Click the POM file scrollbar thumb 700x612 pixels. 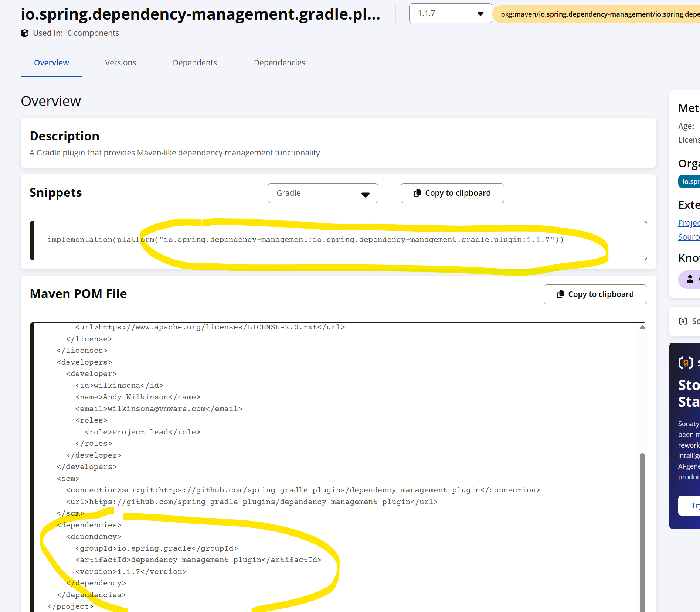642,532
